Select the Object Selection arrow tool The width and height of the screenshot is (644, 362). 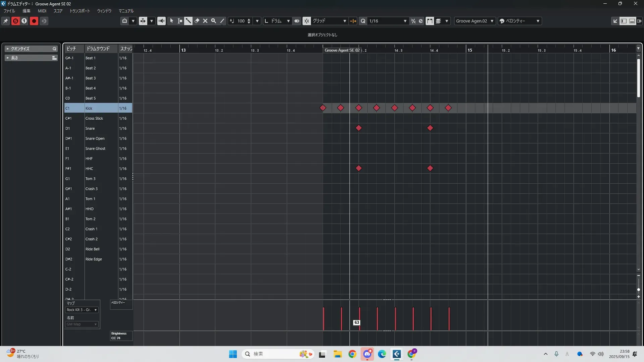[x=171, y=21]
